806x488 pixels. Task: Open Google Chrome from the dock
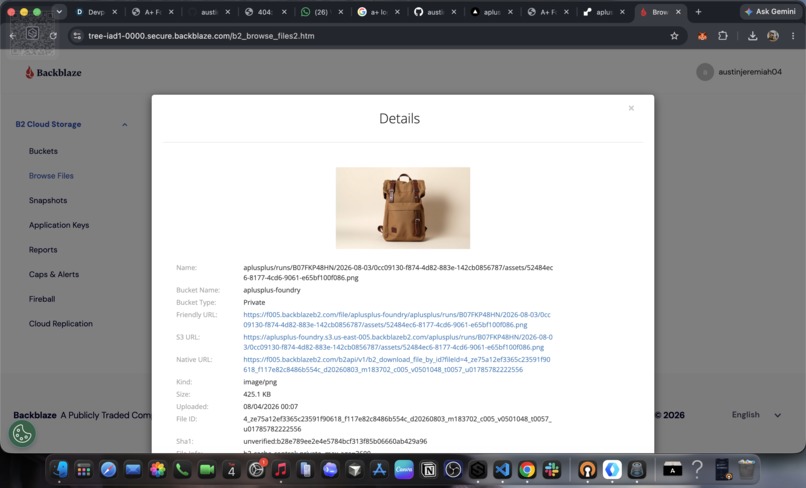click(x=527, y=469)
